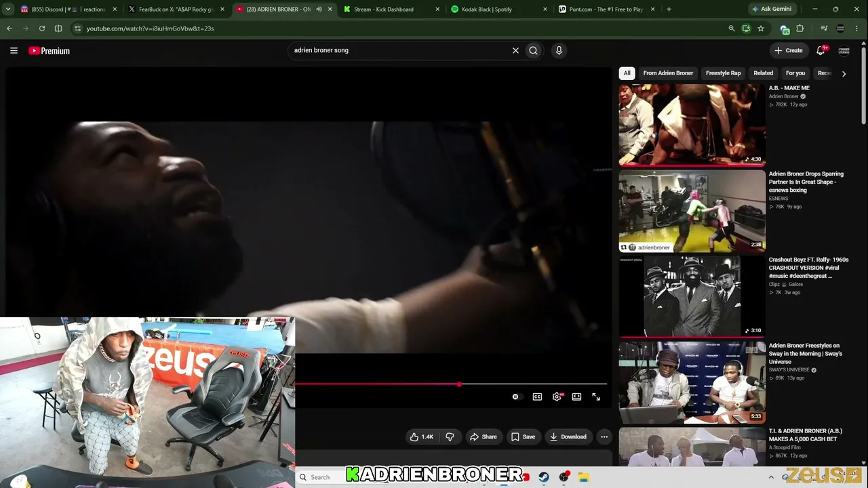This screenshot has height=488, width=868.
Task: Select the 'Related' filter chip
Action: click(x=763, y=73)
